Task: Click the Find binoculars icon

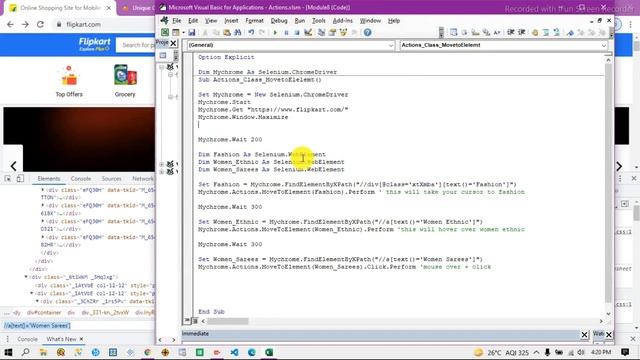Action: pyautogui.click(x=238, y=33)
